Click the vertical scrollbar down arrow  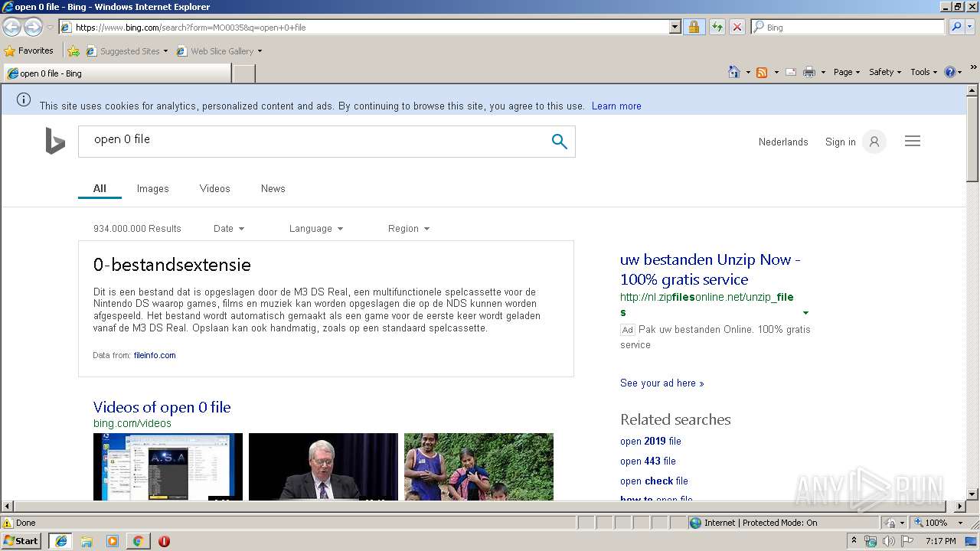(972, 494)
